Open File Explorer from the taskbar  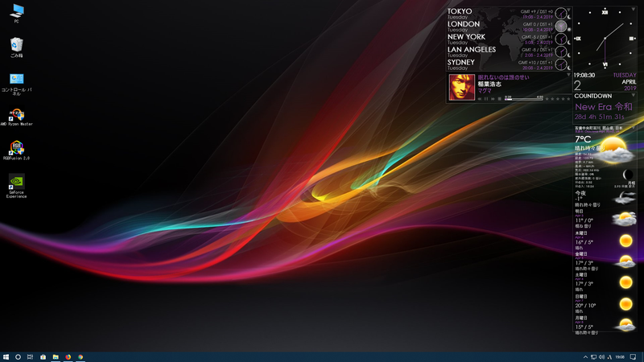click(56, 356)
